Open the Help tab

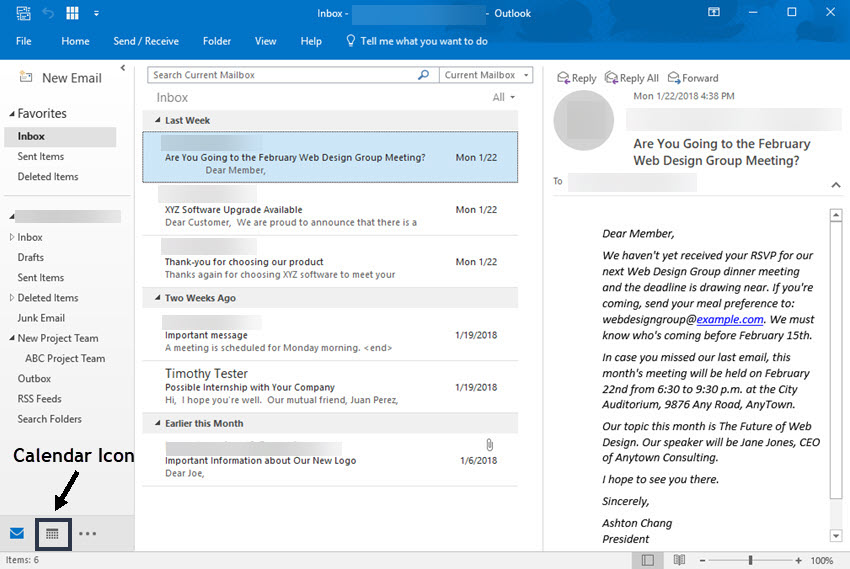tap(311, 41)
